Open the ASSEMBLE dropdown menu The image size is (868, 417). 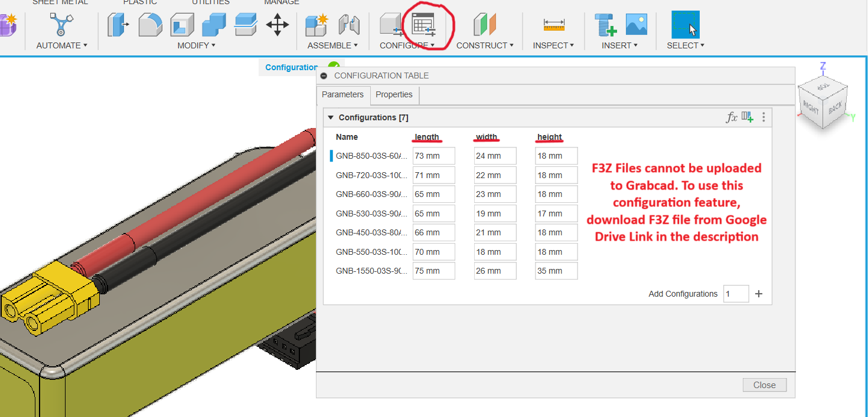pyautogui.click(x=333, y=45)
